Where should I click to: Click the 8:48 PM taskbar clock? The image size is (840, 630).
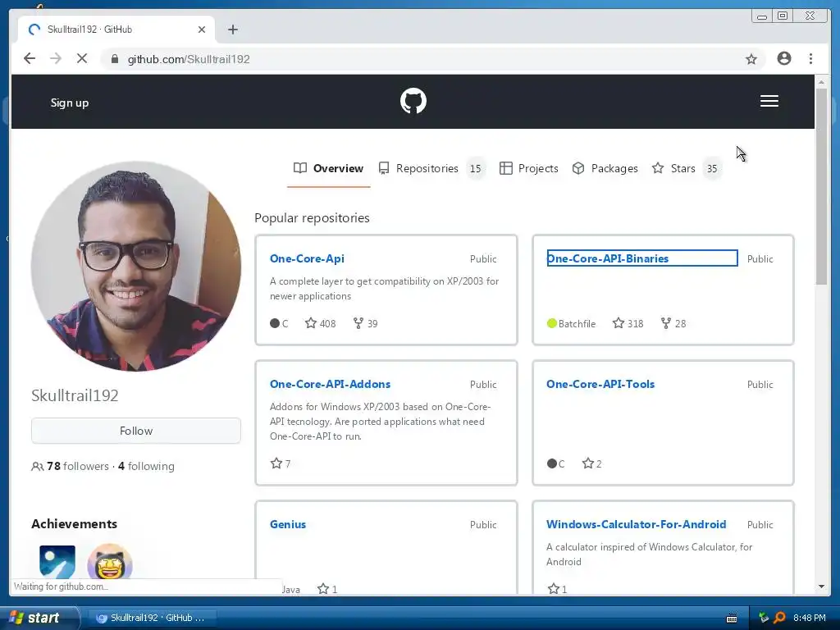click(x=810, y=618)
